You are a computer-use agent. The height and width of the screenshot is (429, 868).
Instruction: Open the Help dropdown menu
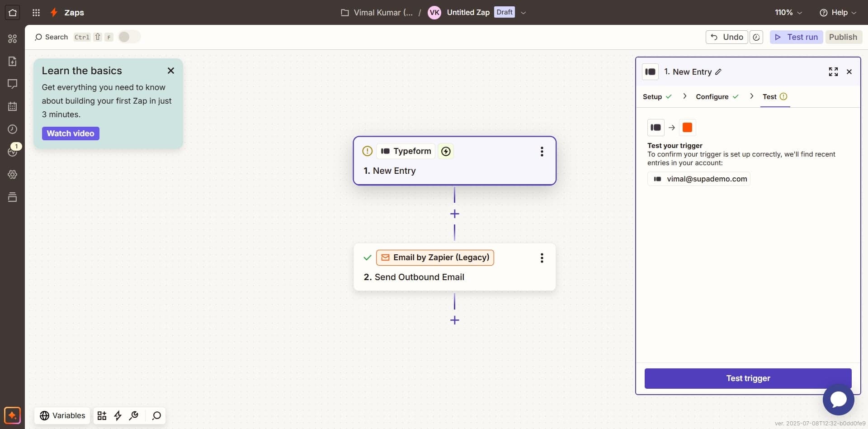point(838,13)
